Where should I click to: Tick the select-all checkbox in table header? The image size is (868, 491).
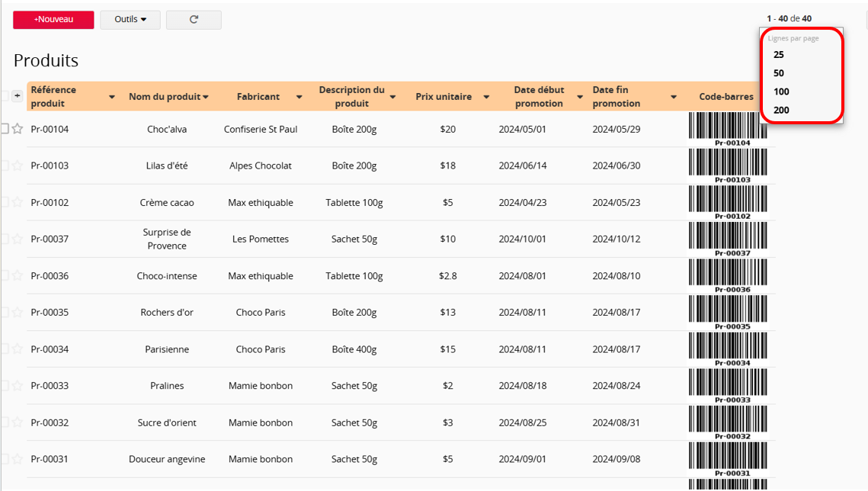point(5,96)
